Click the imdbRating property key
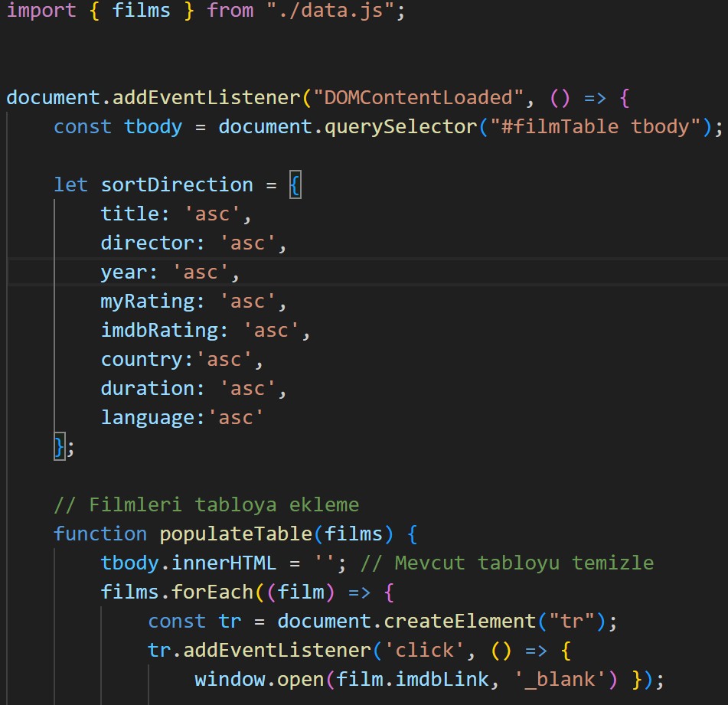 [158, 330]
